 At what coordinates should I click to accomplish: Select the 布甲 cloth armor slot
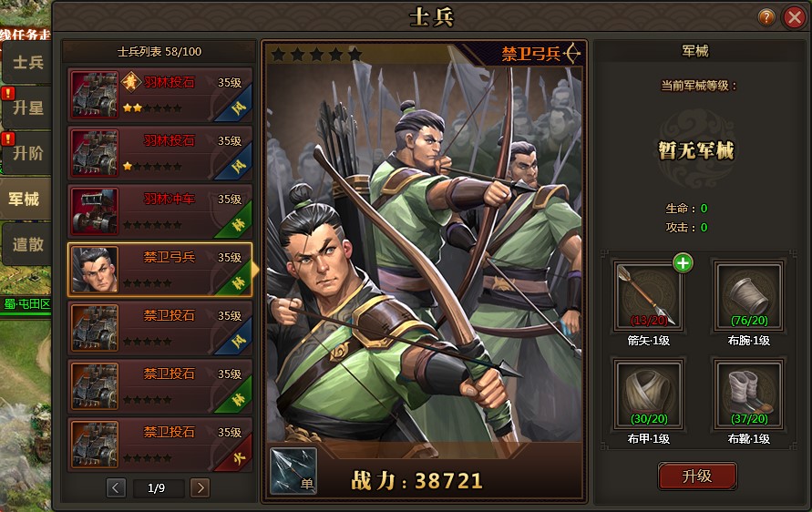(x=648, y=394)
